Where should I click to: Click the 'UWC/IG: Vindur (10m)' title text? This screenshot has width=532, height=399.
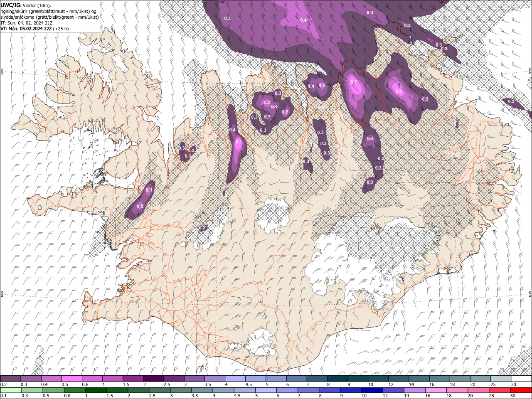point(26,5)
